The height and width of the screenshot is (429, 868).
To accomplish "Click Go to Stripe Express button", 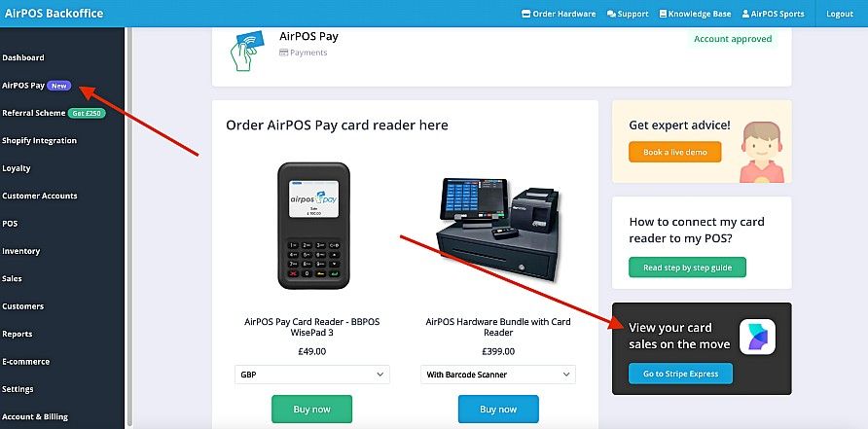I will coord(680,374).
